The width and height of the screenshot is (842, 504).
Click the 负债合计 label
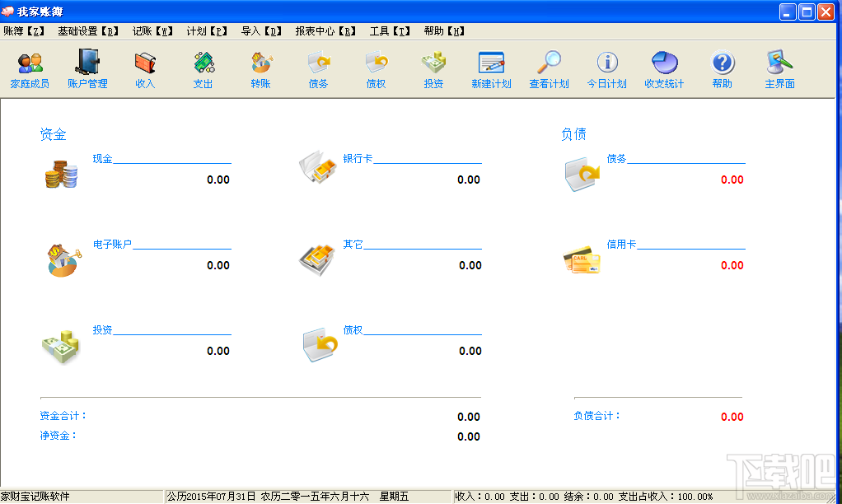(x=596, y=415)
